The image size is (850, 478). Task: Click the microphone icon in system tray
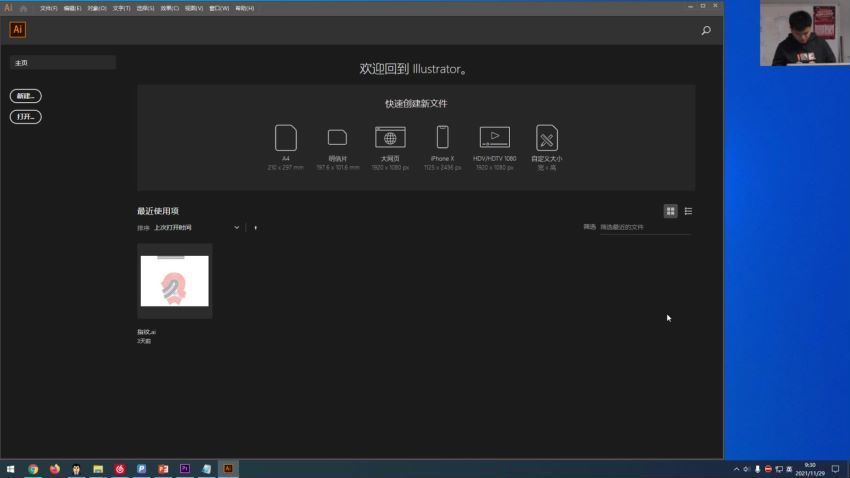[x=757, y=469]
